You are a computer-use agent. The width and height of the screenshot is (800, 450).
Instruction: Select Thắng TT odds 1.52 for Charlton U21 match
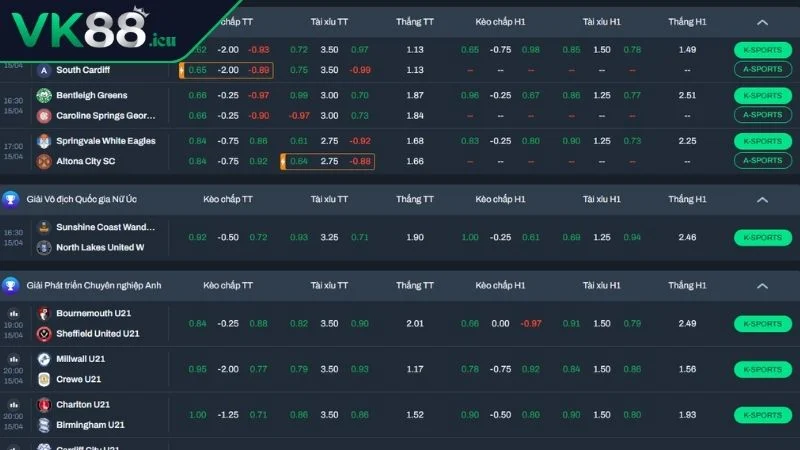(x=415, y=415)
